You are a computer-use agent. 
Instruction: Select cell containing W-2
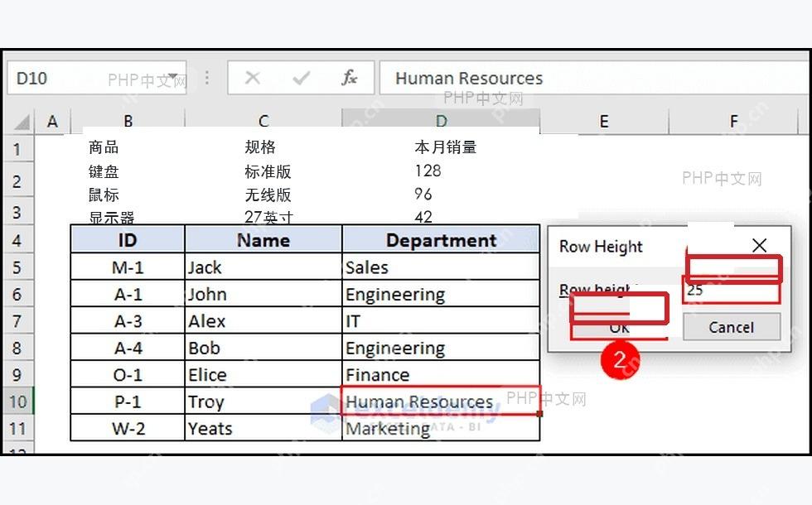(128, 429)
